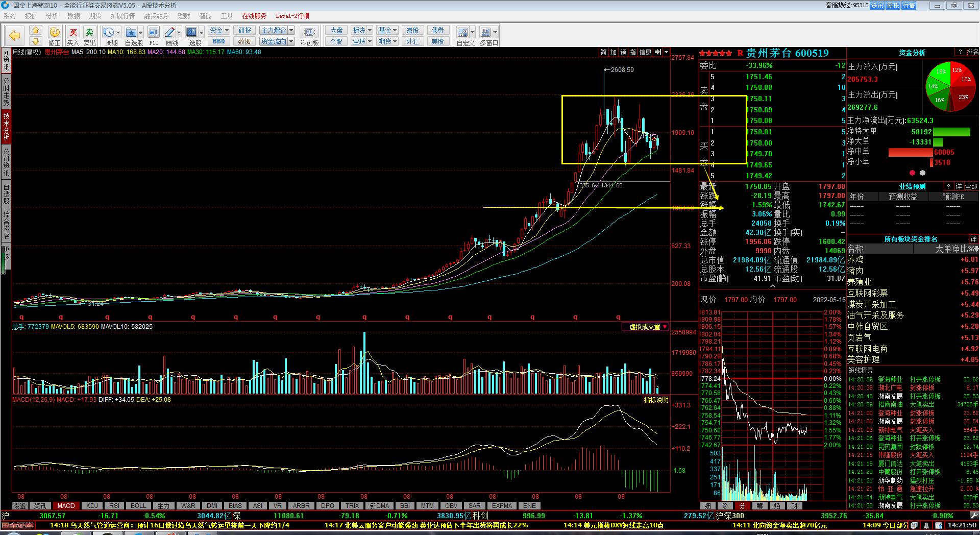Open the 分析 menu
Viewport: 980px width, 535px height.
coord(53,16)
